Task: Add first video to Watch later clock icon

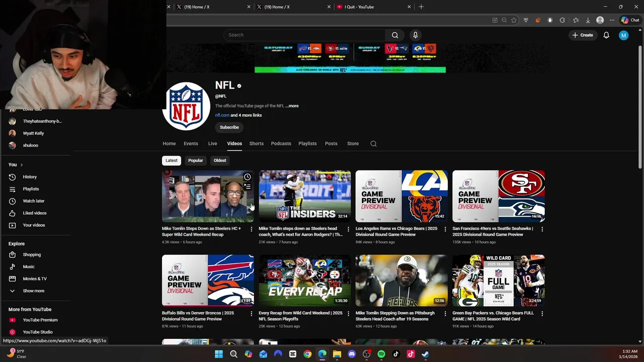Action: [x=247, y=177]
